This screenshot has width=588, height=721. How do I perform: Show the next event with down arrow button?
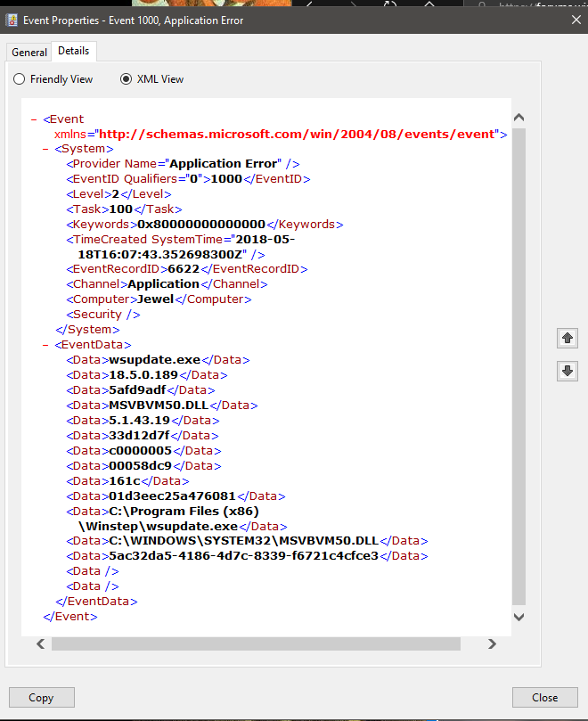(x=567, y=372)
